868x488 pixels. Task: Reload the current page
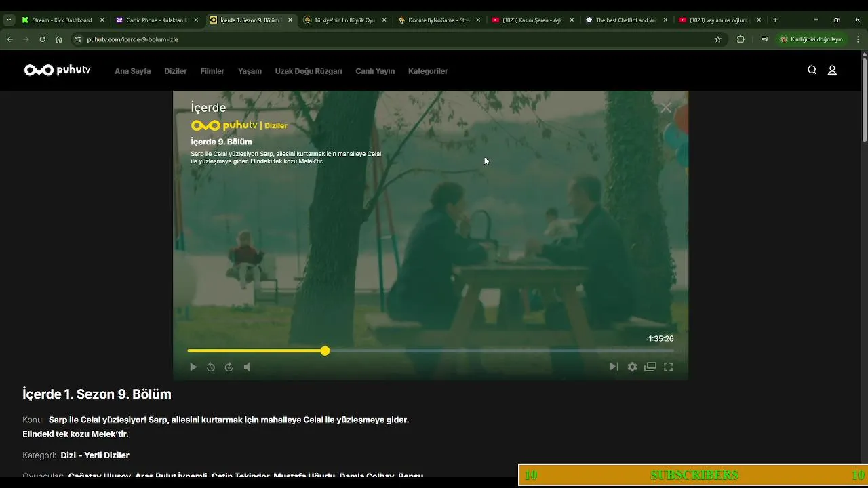(42, 39)
